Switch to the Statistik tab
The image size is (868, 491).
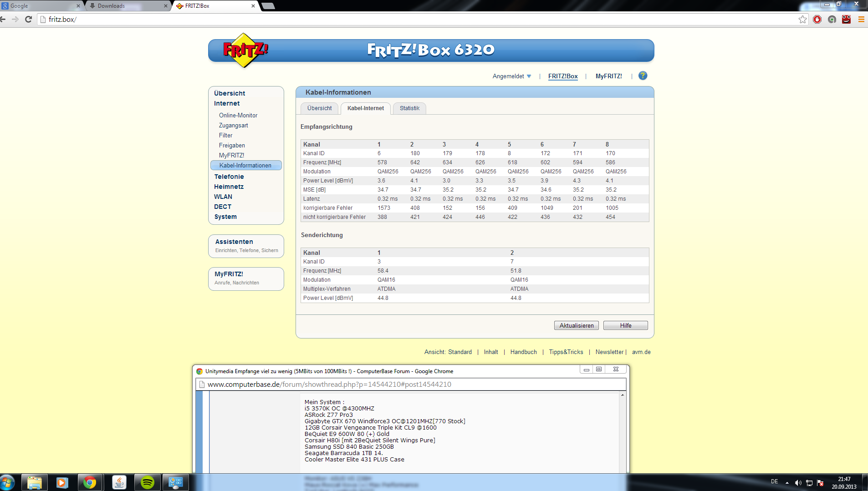click(x=409, y=108)
